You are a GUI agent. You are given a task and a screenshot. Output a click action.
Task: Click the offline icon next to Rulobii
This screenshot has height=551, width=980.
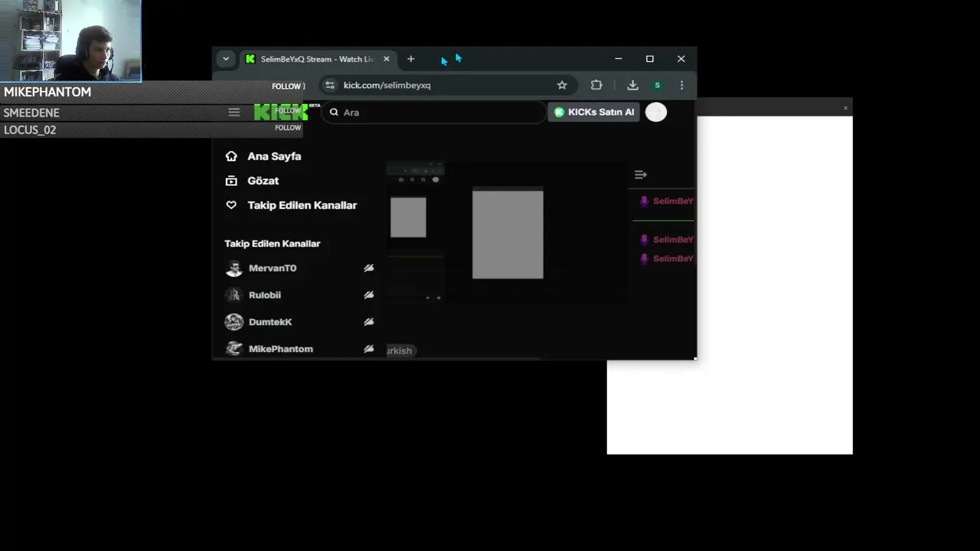pos(368,295)
